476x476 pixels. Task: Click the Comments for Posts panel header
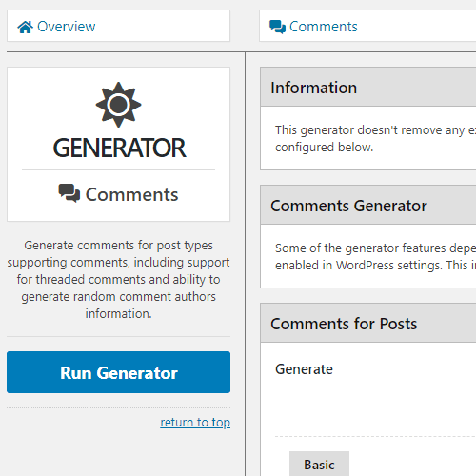[368, 323]
